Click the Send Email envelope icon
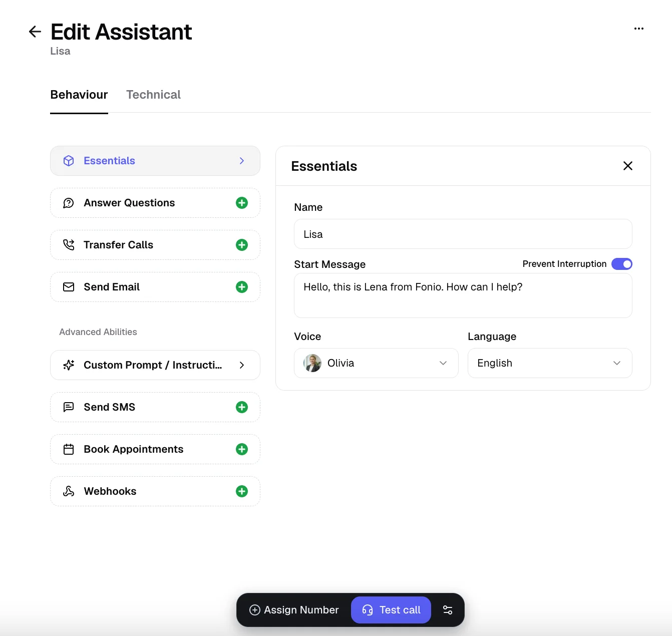The width and height of the screenshot is (672, 636). 69,287
